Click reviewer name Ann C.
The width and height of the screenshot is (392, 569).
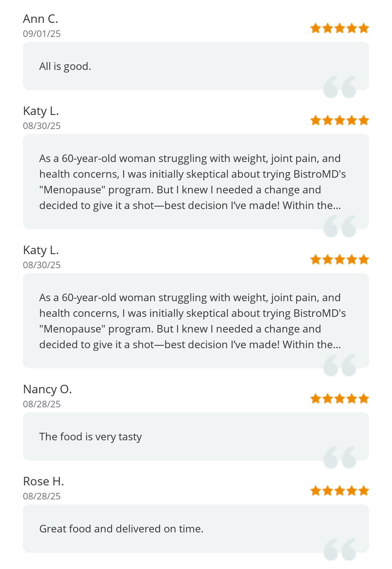41,19
